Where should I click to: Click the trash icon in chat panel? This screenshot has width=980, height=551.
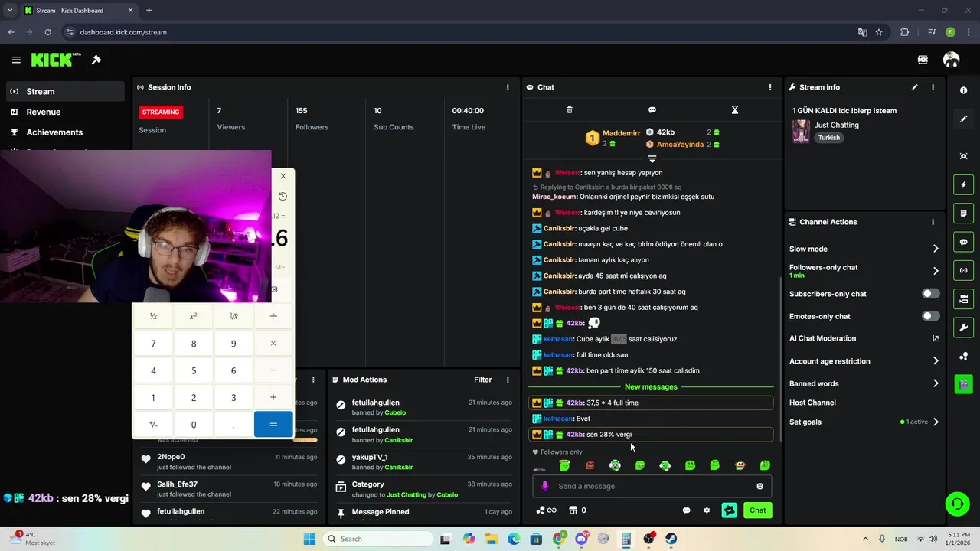569,110
